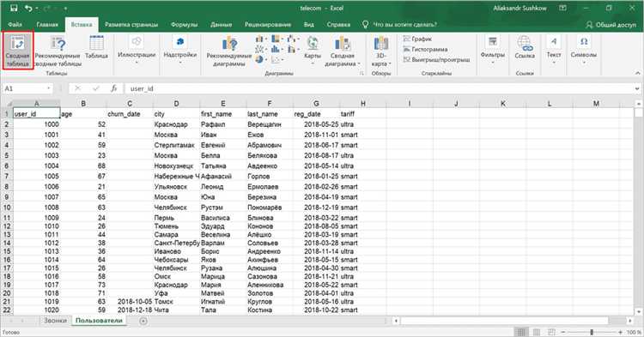Switch to the Справка tab
The height and width of the screenshot is (337, 644).
[x=338, y=25]
